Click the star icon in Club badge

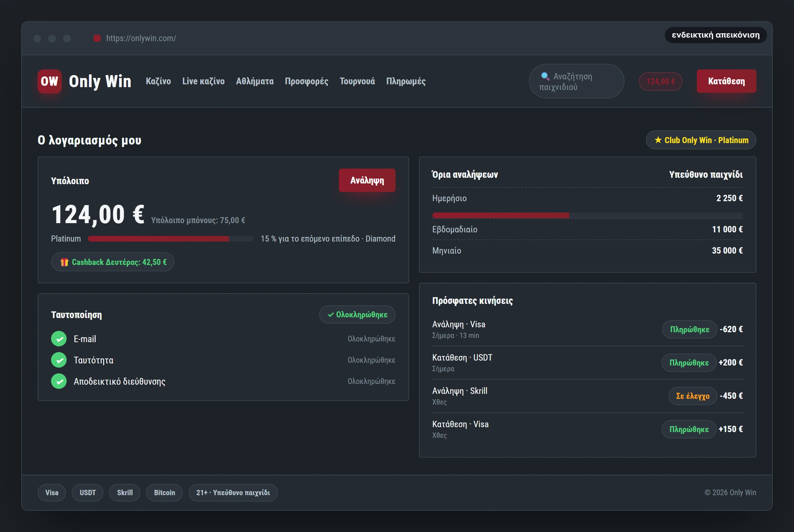[x=658, y=140]
